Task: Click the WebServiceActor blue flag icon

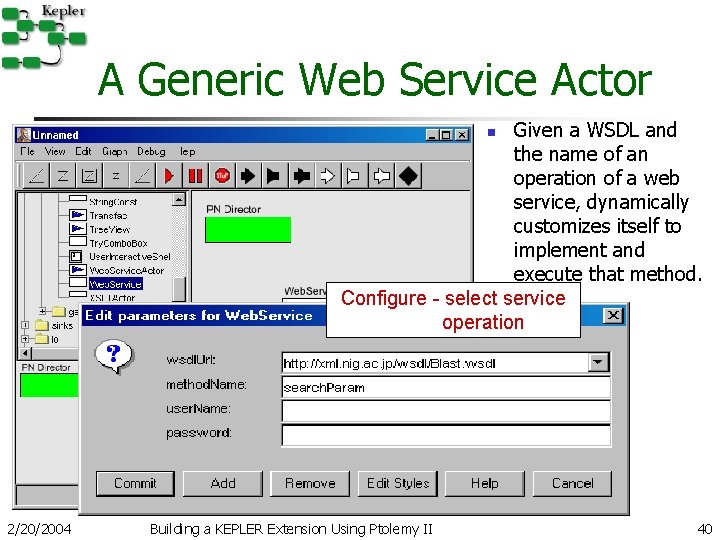Action: [x=77, y=270]
